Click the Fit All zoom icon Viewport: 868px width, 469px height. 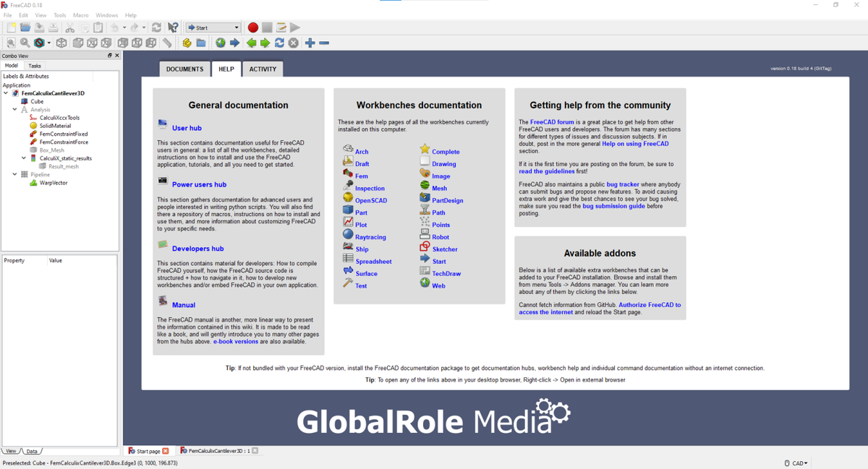[x=11, y=43]
